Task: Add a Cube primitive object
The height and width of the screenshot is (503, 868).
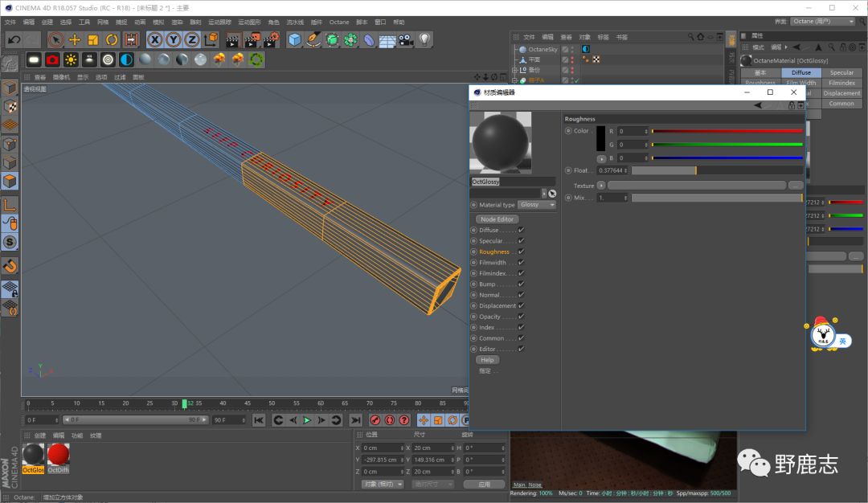Action: 295,39
